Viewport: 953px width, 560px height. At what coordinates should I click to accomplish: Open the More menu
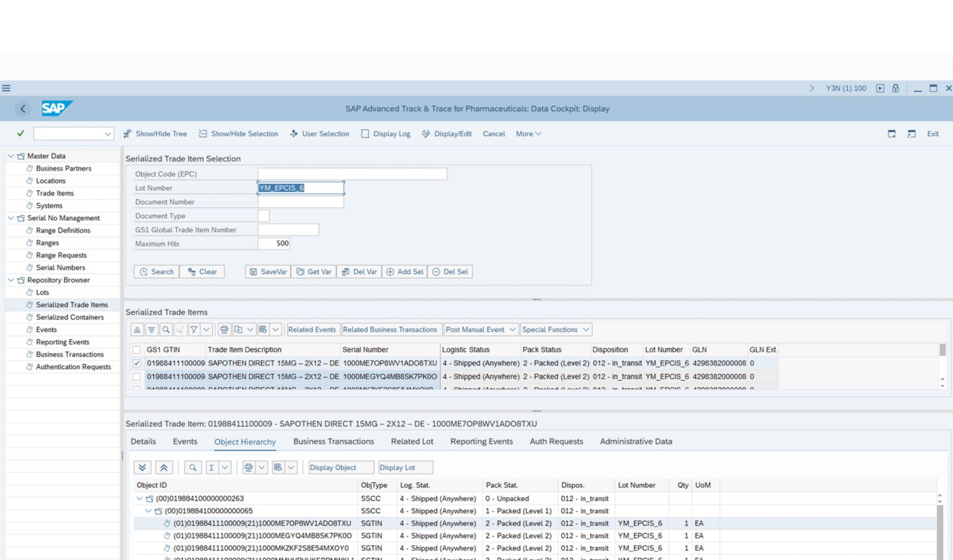(528, 133)
